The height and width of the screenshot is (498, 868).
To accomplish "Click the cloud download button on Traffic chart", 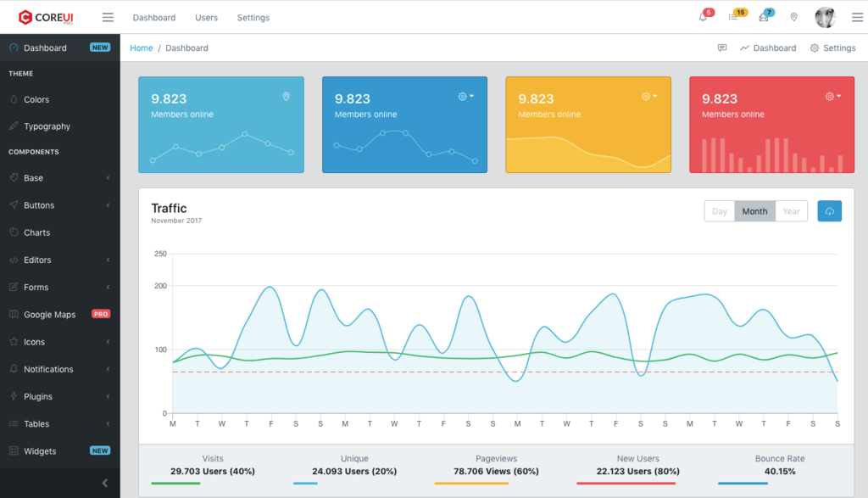I will point(829,210).
